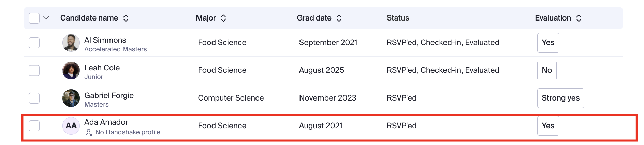
Task: Check Ada Amador's row checkbox
Action: [34, 126]
